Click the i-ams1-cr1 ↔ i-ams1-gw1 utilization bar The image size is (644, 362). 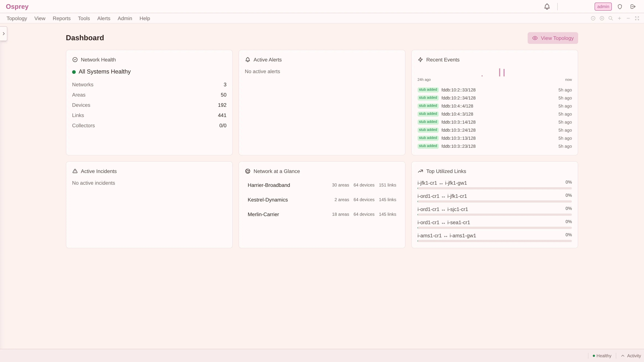tap(495, 241)
